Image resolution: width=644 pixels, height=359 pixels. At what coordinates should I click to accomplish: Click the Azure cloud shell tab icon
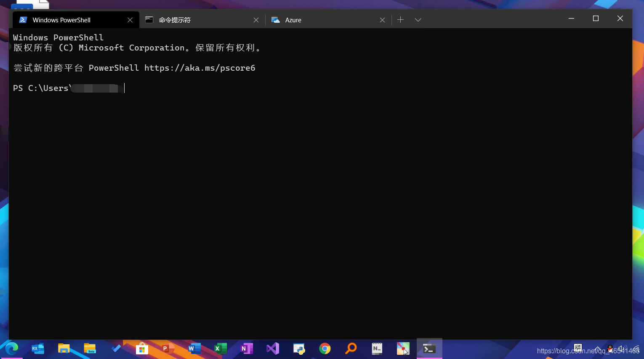[x=276, y=20]
